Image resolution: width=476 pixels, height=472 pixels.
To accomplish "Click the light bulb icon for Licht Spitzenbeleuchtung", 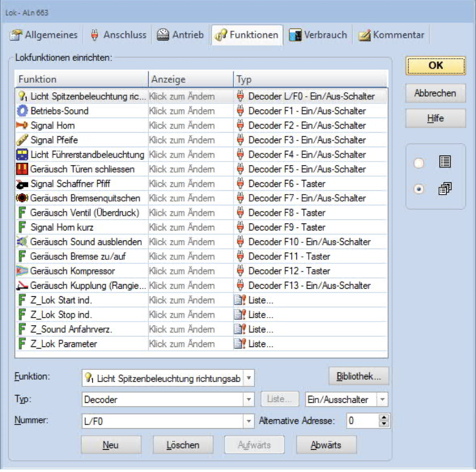I will [x=22, y=96].
